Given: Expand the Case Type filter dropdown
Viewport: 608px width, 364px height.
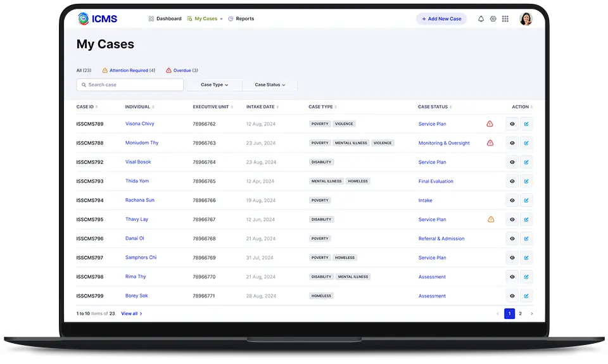Looking at the screenshot, I should click(x=214, y=85).
